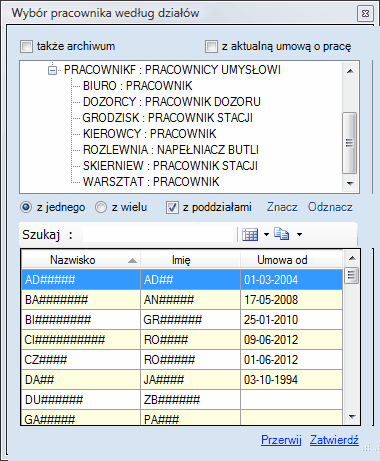Image resolution: width=380 pixels, height=461 pixels.
Task: Open the dropdown arrow next to copy icon
Action: (x=300, y=235)
